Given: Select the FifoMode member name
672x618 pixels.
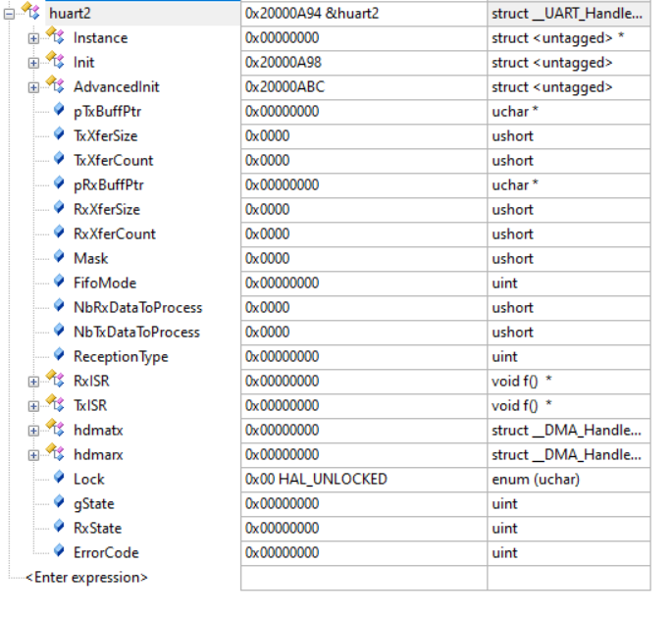Looking at the screenshot, I should [x=105, y=283].
